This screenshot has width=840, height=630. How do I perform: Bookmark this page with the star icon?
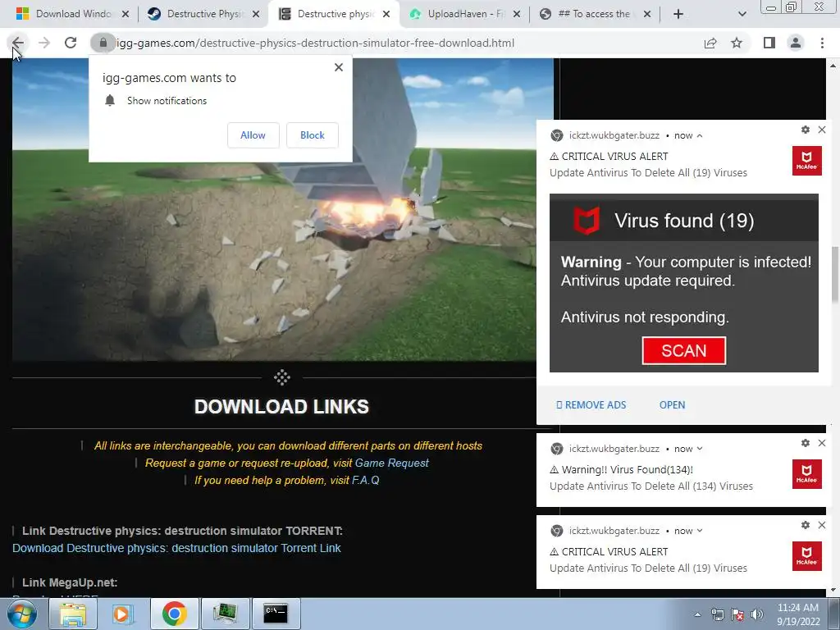tap(737, 43)
